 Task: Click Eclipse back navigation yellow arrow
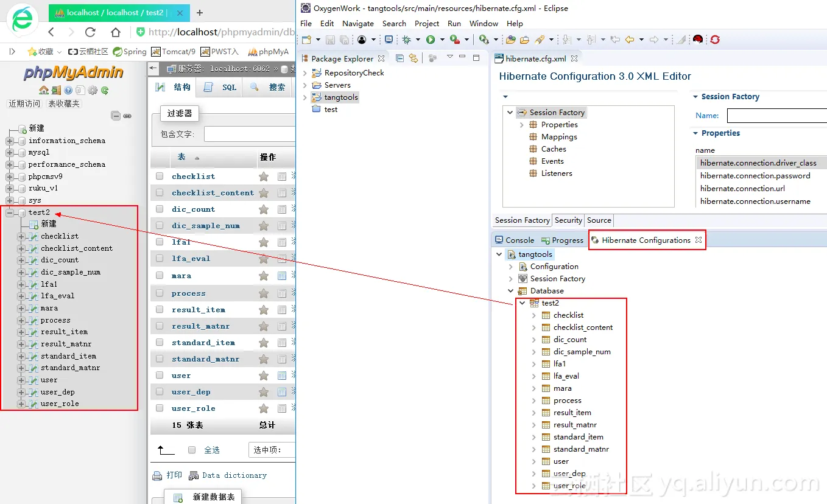[x=630, y=40]
